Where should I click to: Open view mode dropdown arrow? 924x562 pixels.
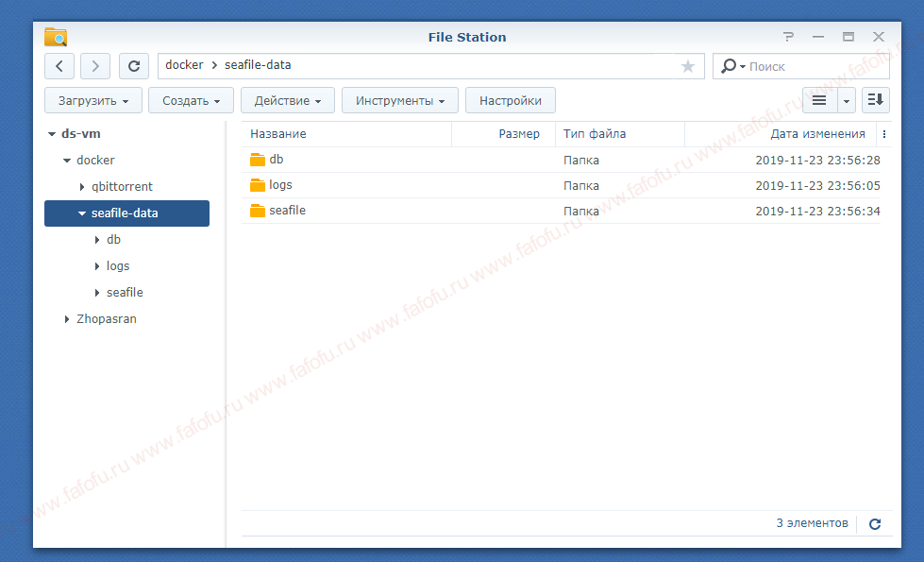(847, 100)
